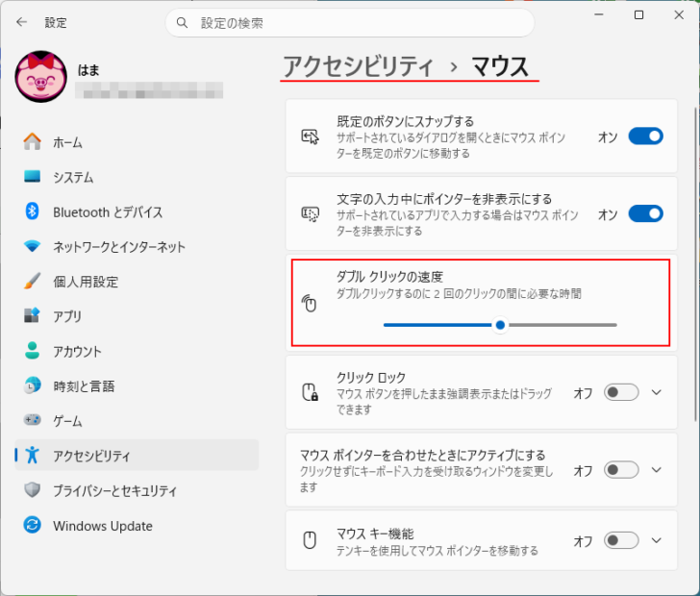Expand the クリック ロック options chevron

pyautogui.click(x=656, y=392)
